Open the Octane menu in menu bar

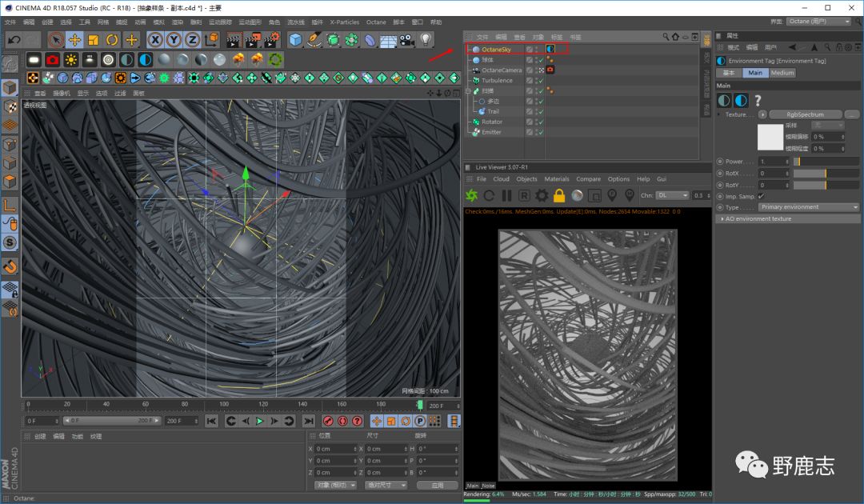(375, 22)
